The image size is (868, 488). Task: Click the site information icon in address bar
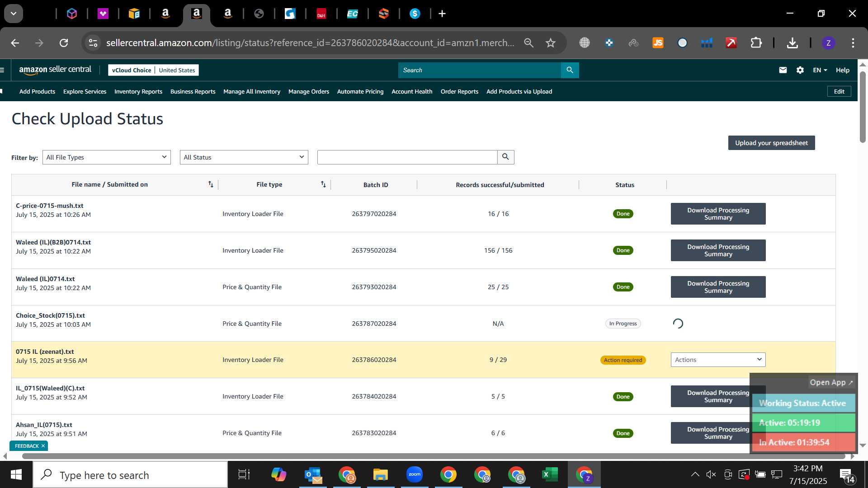click(93, 43)
